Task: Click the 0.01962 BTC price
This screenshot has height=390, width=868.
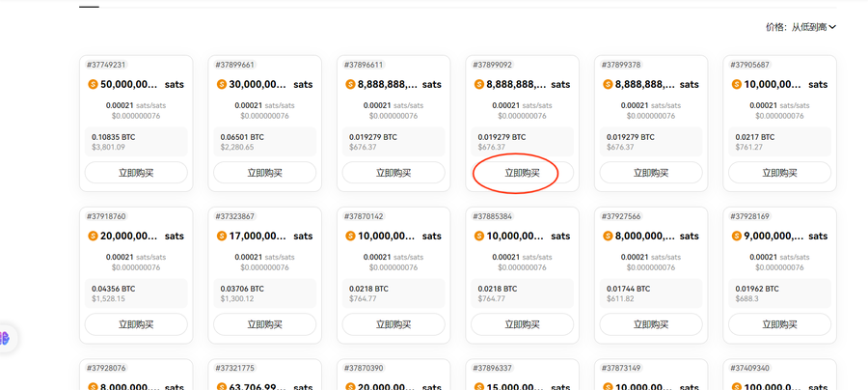Action: click(x=757, y=289)
